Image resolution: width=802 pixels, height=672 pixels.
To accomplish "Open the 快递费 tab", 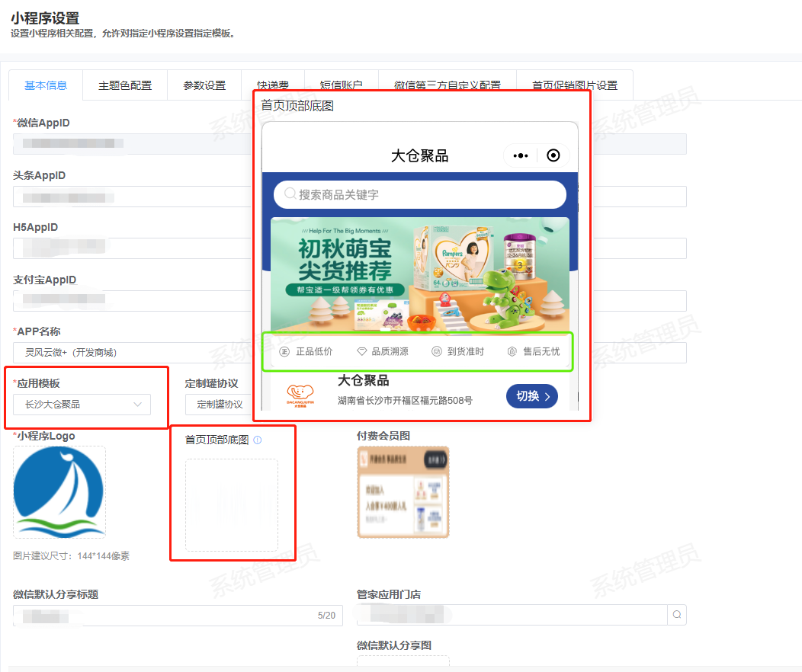I will tap(273, 85).
